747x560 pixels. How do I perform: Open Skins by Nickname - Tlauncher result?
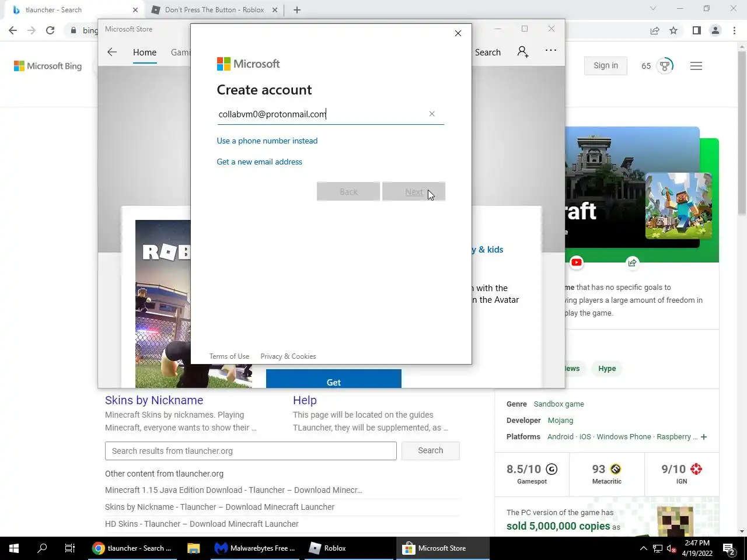click(219, 507)
